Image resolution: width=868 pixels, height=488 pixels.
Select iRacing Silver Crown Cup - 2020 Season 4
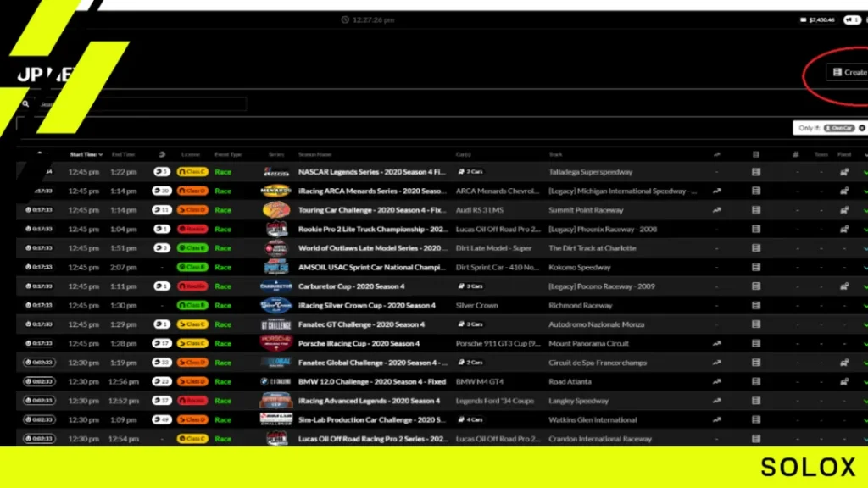[x=367, y=305]
